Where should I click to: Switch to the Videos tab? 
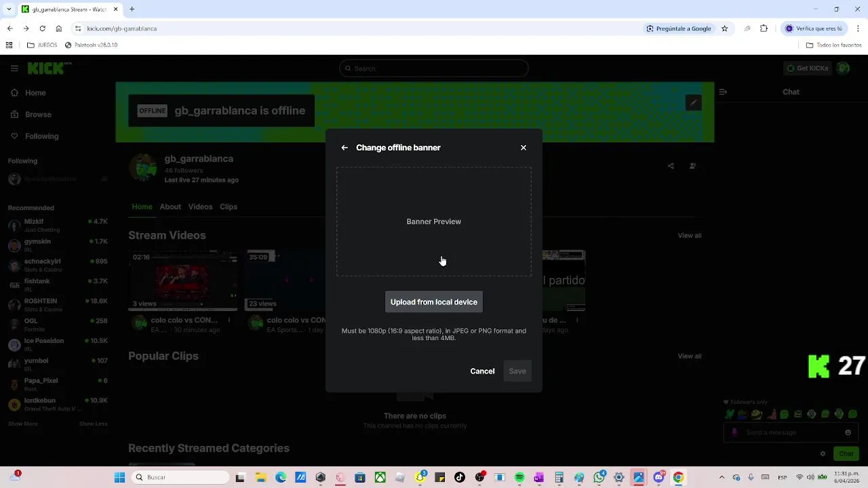(200, 207)
